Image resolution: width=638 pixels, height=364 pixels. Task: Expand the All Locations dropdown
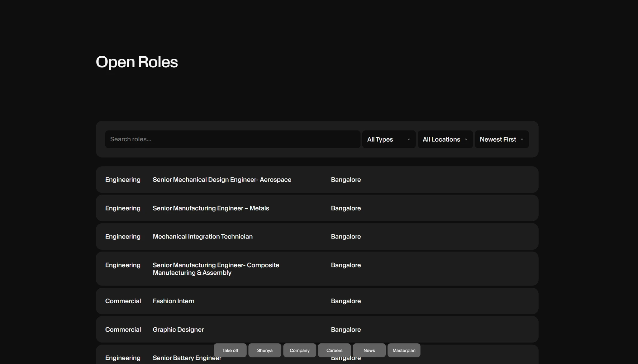(441, 139)
